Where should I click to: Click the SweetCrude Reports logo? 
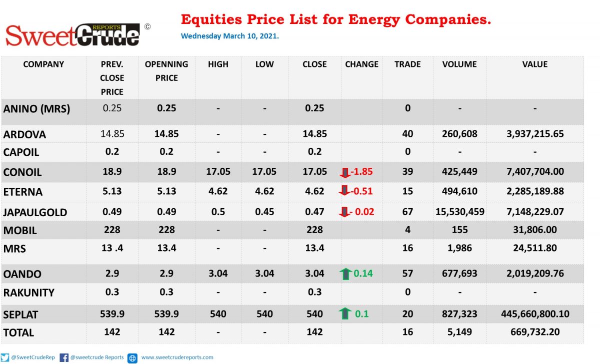click(x=73, y=35)
